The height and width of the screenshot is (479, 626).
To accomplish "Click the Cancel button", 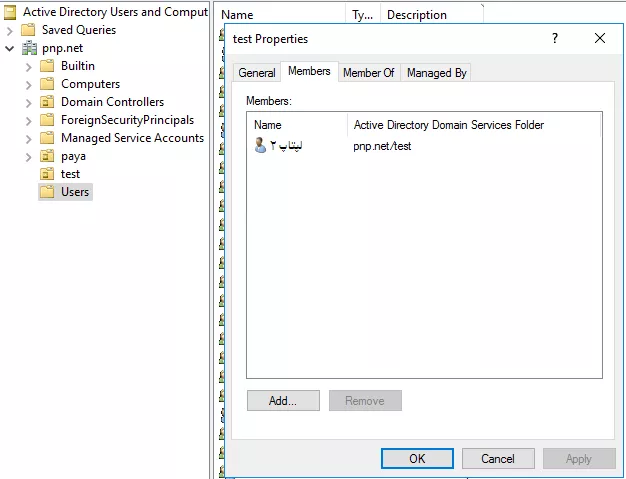I will click(498, 458).
